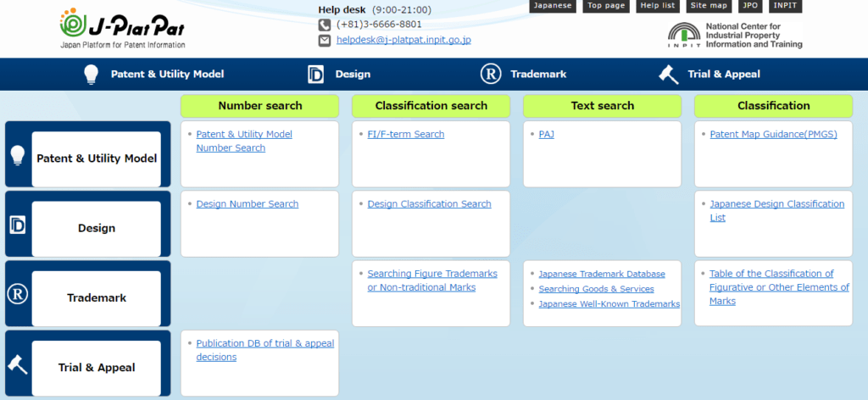868x400 pixels.
Task: Open the Site map
Action: (708, 6)
